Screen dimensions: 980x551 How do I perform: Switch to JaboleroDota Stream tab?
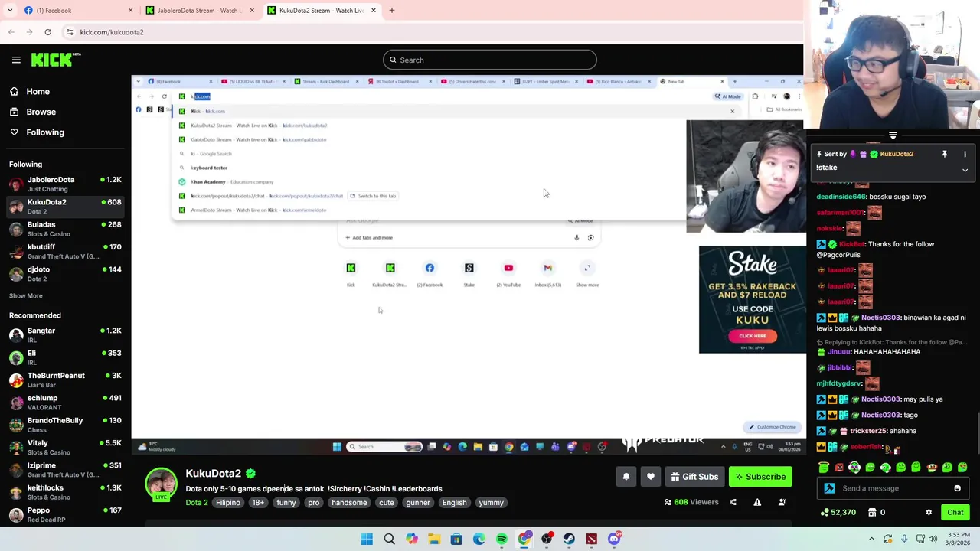click(201, 11)
